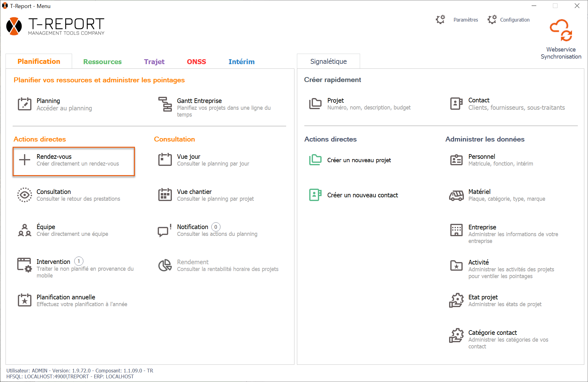
Task: Switch to the Intérim tab
Action: coord(241,62)
